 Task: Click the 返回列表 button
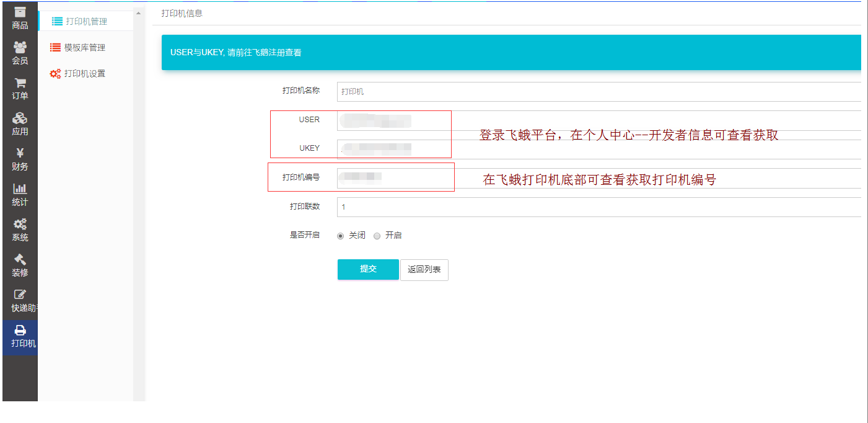(424, 270)
